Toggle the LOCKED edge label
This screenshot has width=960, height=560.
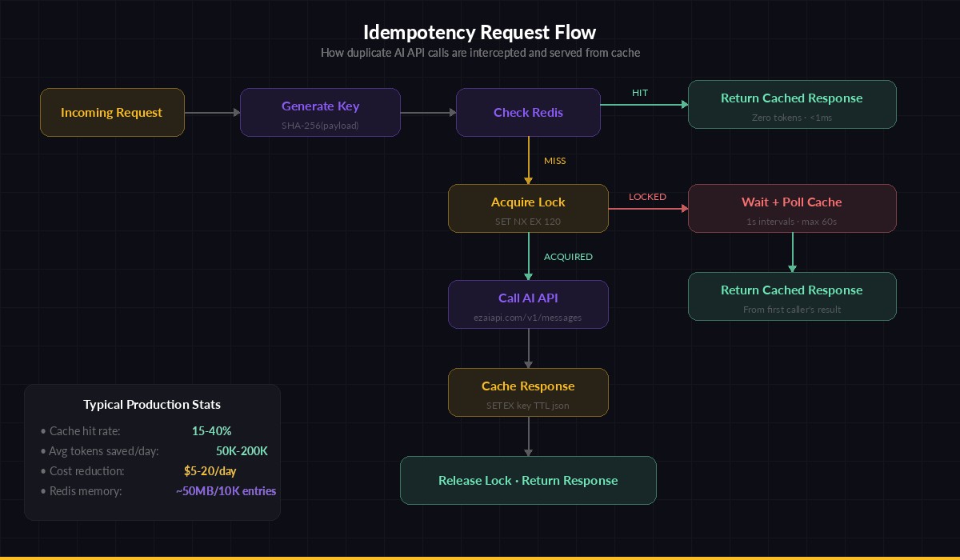pos(647,196)
